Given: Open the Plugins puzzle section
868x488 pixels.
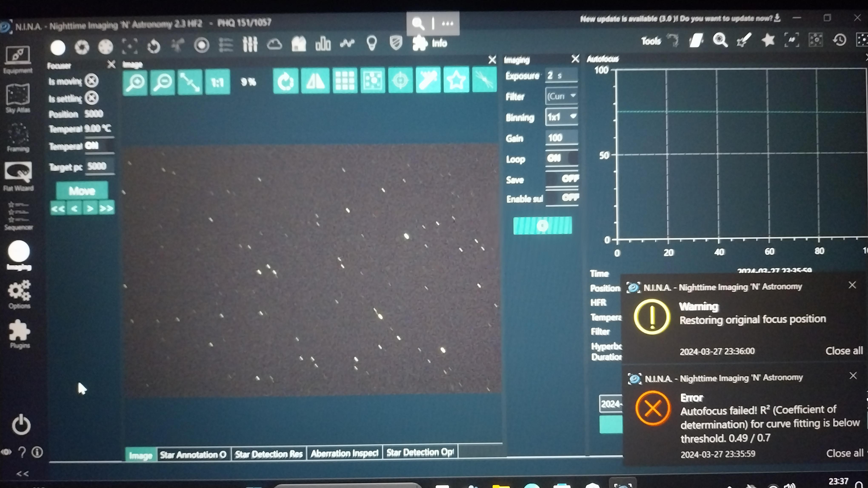Looking at the screenshot, I should point(19,334).
